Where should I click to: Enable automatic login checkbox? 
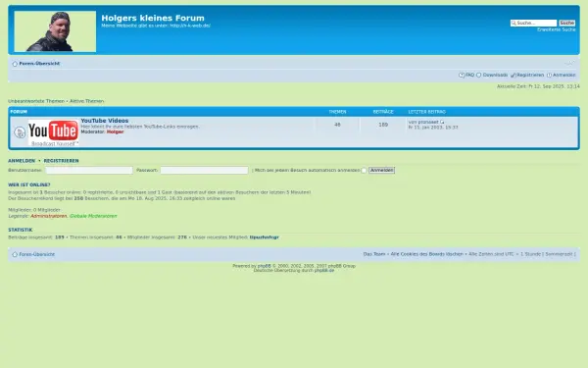tap(364, 171)
